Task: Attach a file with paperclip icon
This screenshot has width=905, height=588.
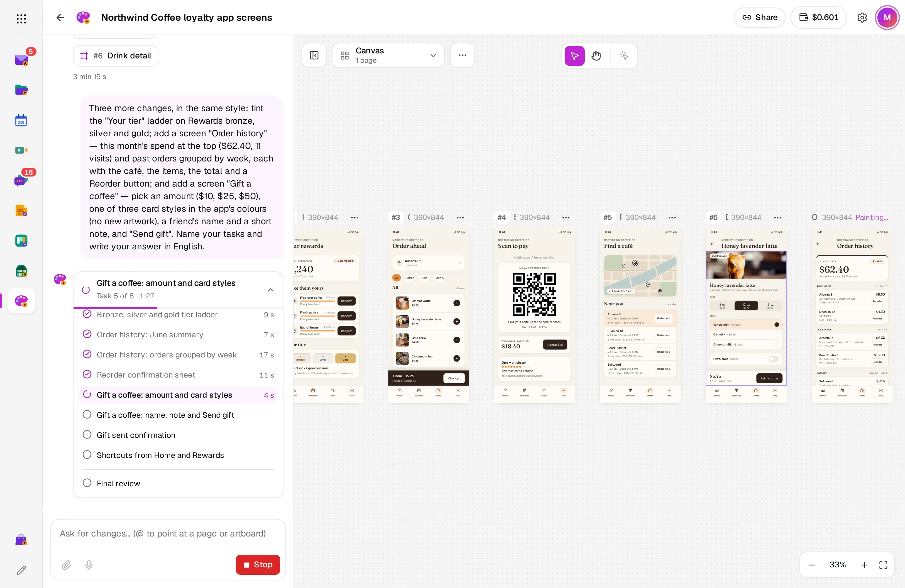Action: (66, 565)
